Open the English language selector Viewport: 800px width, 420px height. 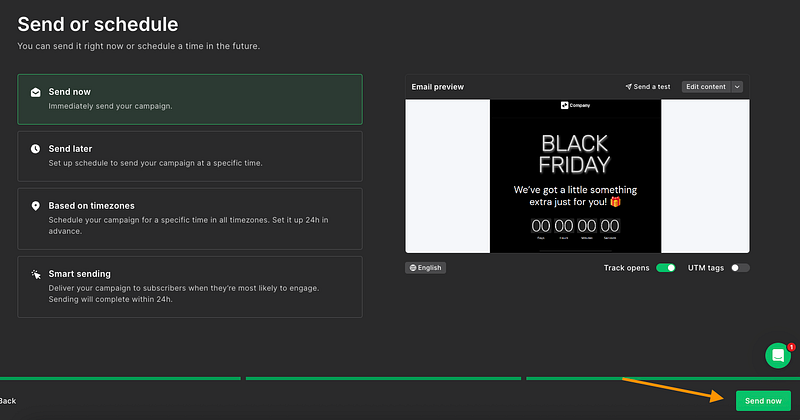[426, 268]
